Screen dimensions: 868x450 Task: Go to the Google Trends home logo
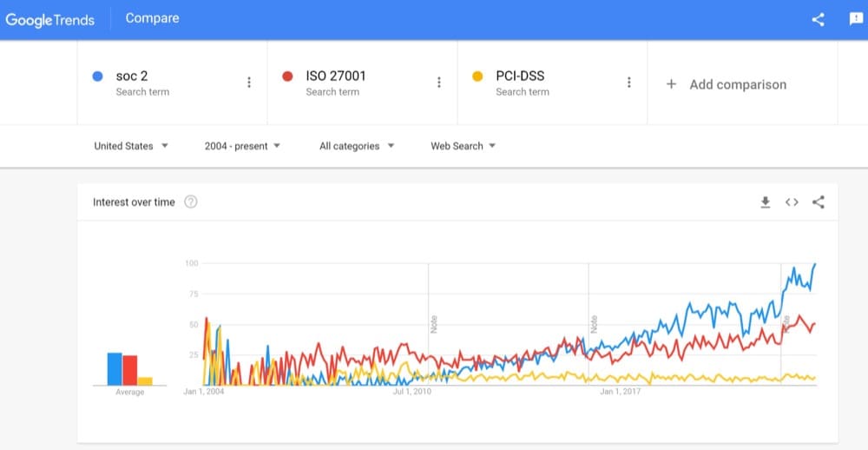pyautogui.click(x=49, y=20)
